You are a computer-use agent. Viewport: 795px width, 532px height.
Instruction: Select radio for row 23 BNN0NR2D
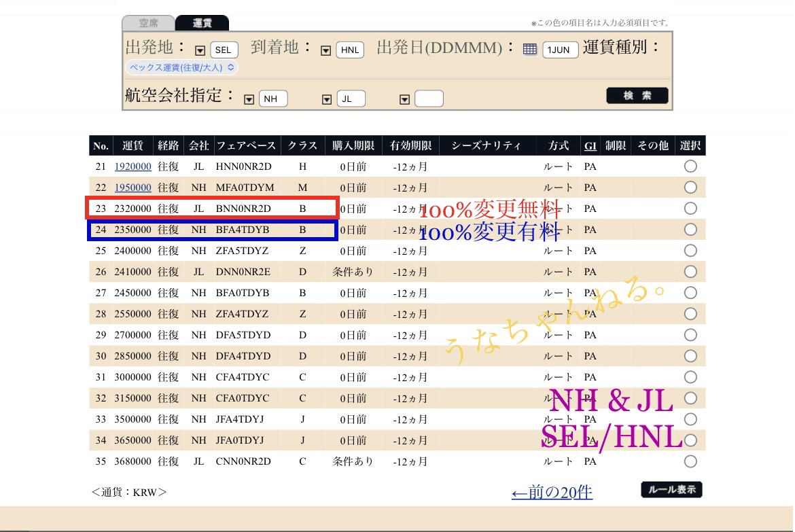(x=690, y=209)
